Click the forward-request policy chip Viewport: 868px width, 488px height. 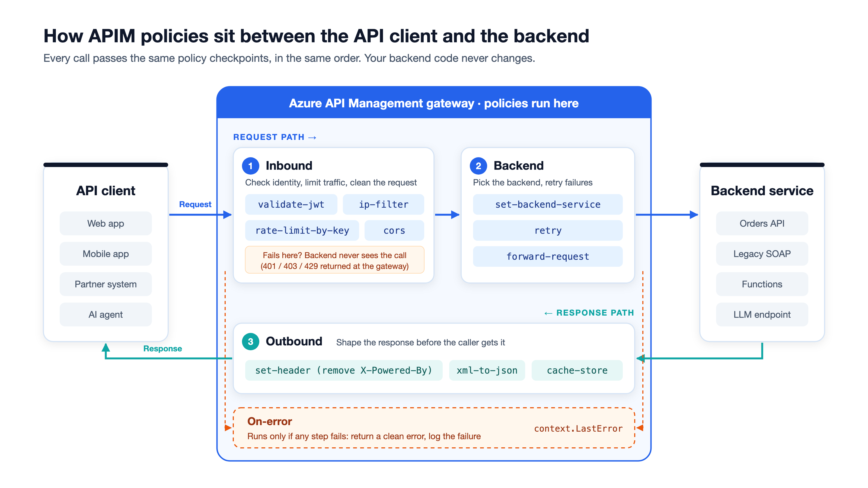tap(548, 257)
